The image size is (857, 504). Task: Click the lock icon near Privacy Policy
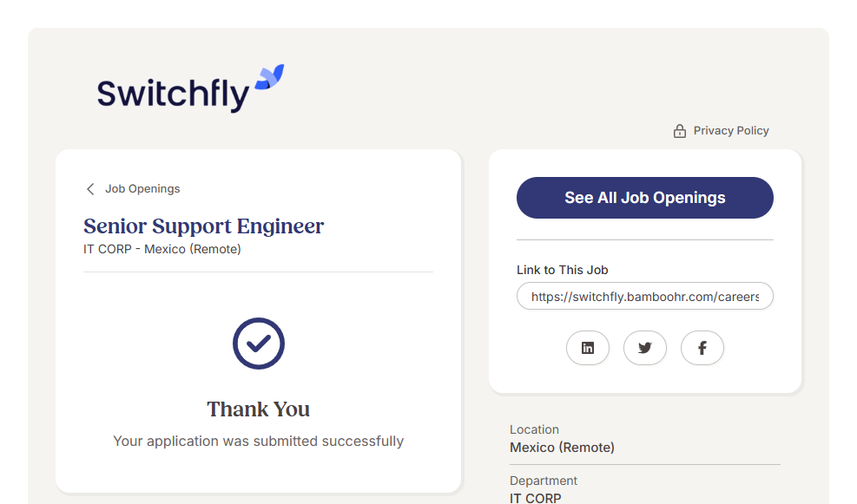point(680,131)
